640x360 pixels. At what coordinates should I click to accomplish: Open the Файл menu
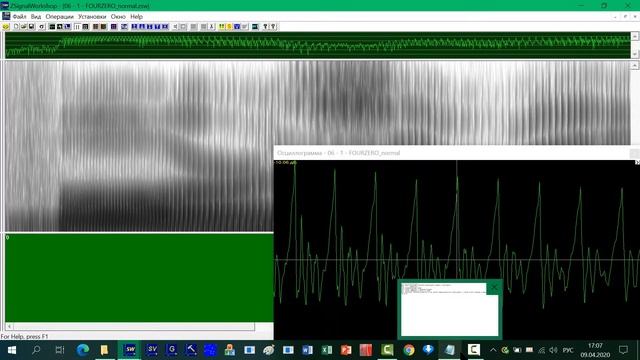coord(19,17)
